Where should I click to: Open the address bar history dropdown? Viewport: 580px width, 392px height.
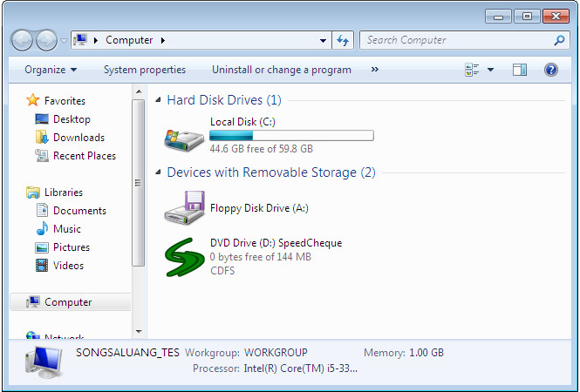(x=323, y=40)
